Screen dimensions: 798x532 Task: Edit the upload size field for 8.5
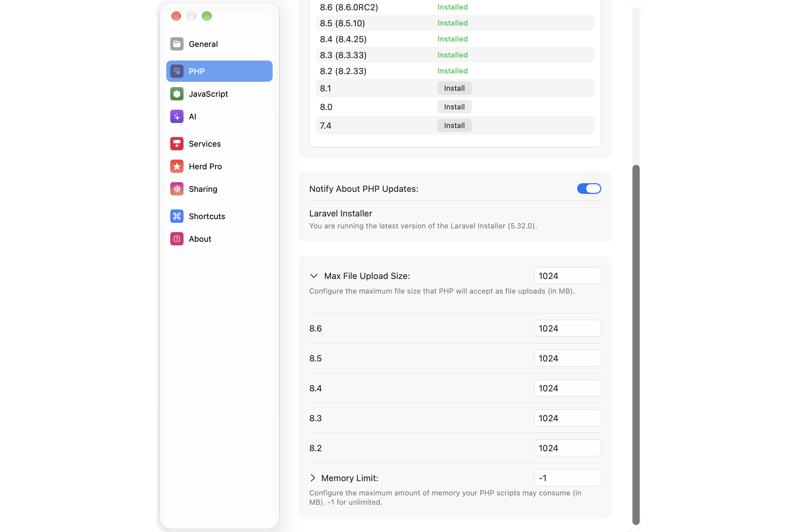568,358
